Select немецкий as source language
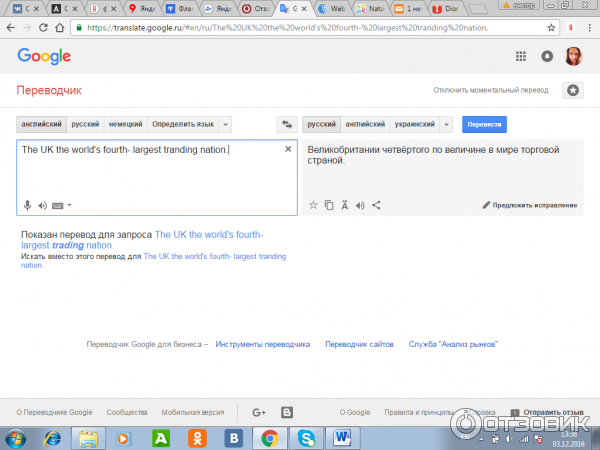 (127, 124)
